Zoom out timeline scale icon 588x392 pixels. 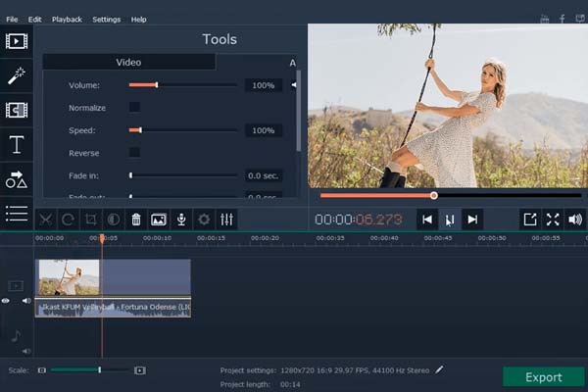(x=42, y=370)
